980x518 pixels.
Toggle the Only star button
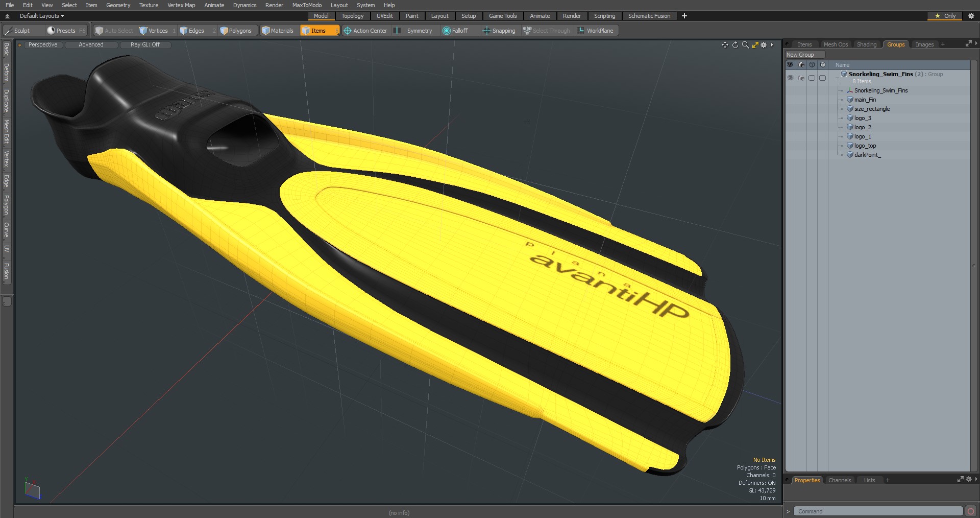tap(945, 16)
